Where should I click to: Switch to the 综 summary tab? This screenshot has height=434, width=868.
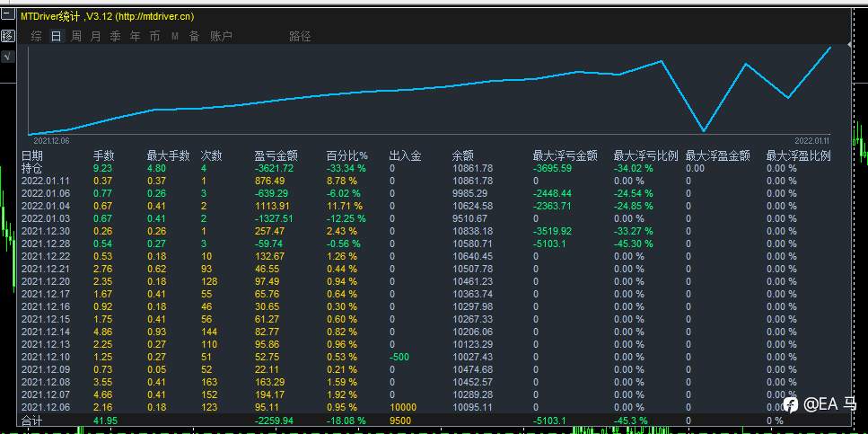click(x=37, y=37)
